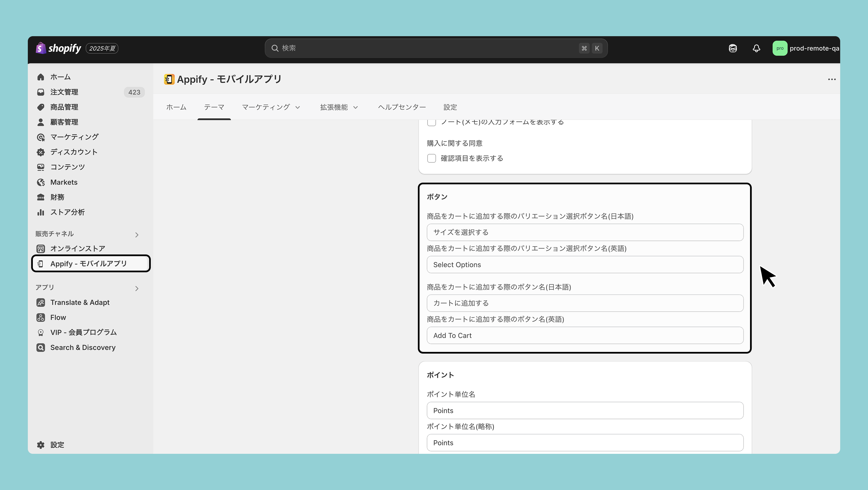Screen dimensions: 868x490
Task: Select Appify mobile app icon in sidebar
Action: click(41, 263)
